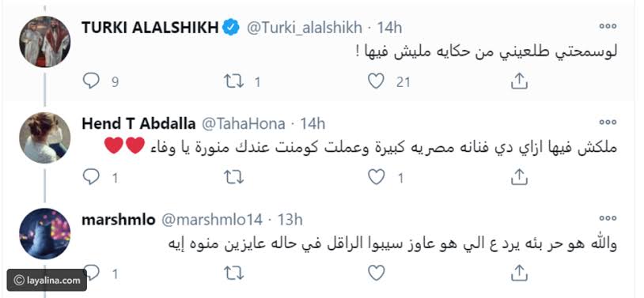The image size is (644, 298).
Task: Share Hend T Abdalla's tweet
Action: pyautogui.click(x=519, y=177)
